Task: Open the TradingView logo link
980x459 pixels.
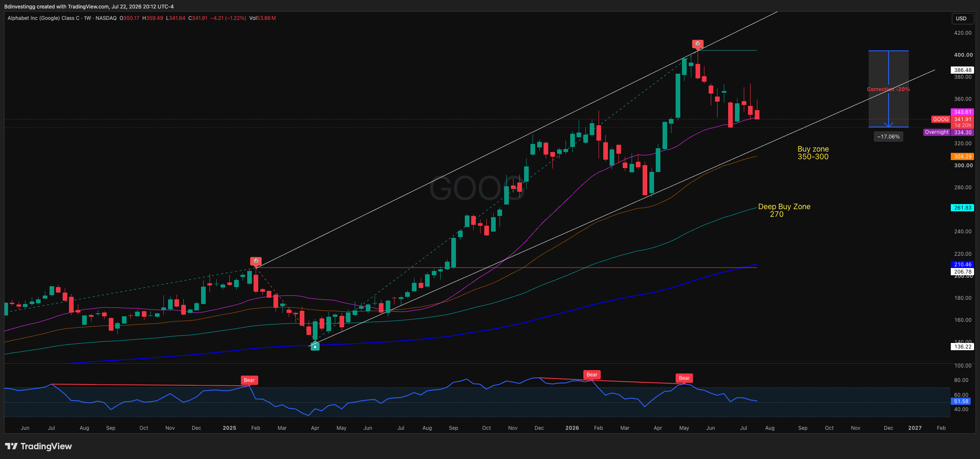Action: point(39,446)
